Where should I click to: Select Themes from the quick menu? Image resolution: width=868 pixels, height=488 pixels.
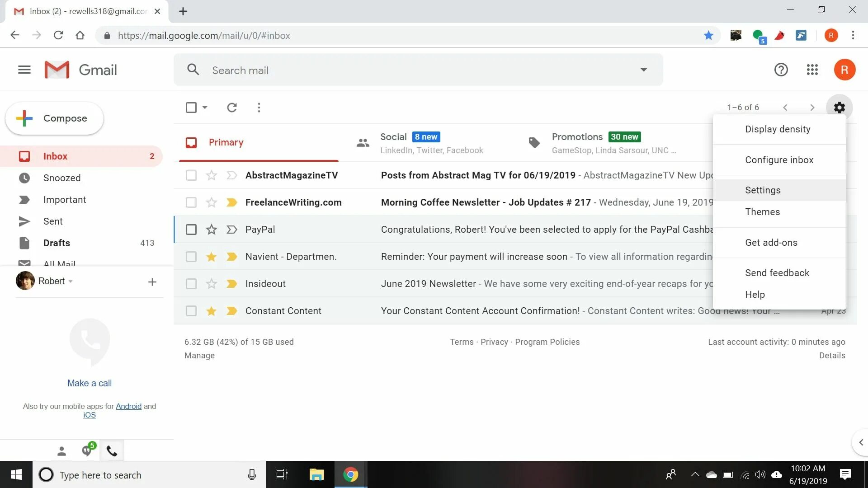[x=763, y=211]
